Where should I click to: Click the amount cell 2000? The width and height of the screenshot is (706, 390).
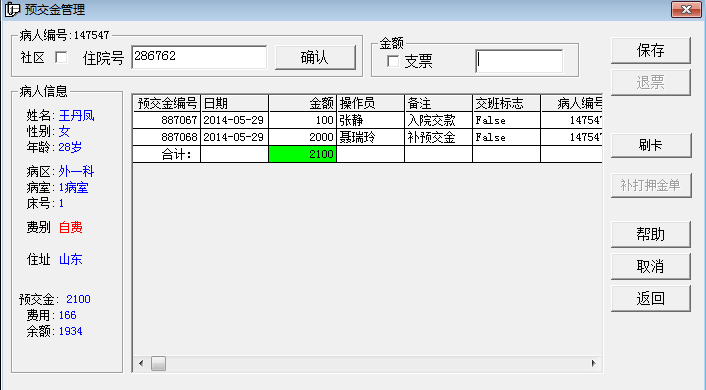click(x=303, y=137)
